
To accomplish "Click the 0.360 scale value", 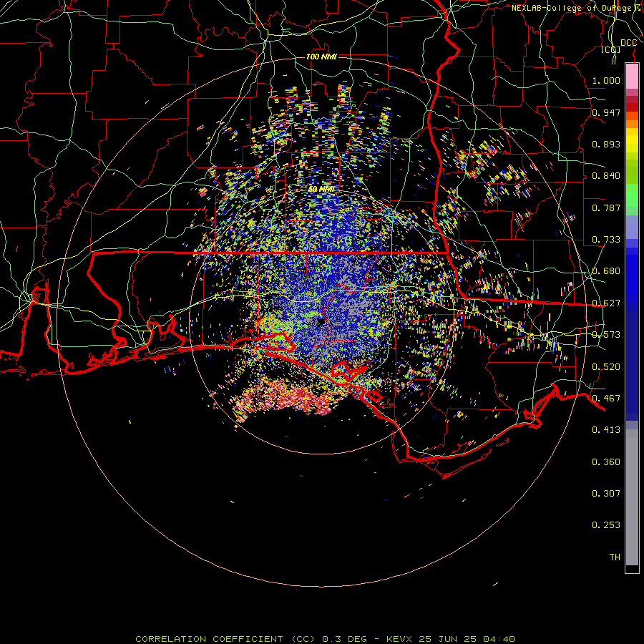I will [606, 462].
